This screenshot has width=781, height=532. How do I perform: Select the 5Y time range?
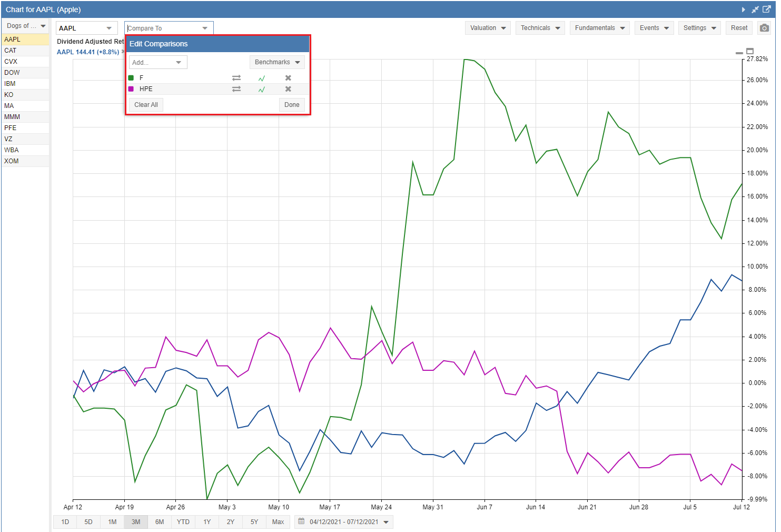click(x=254, y=522)
